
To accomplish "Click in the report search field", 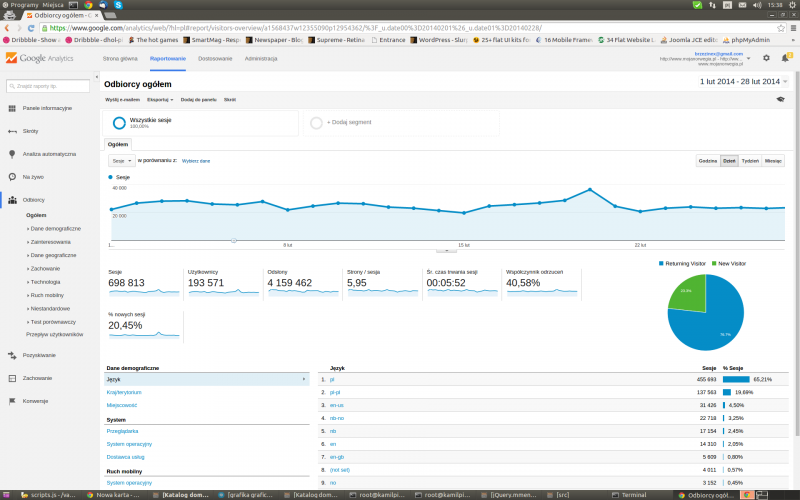I will pyautogui.click(x=50, y=87).
